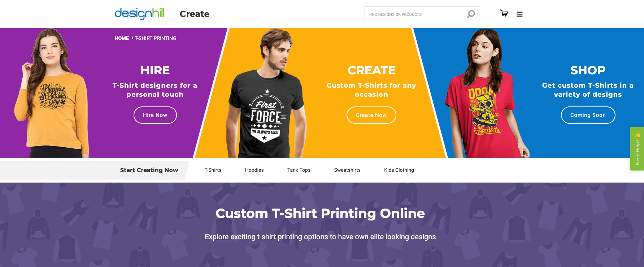Image resolution: width=644 pixels, height=267 pixels.
Task: Focus the Find Designs or Products field
Action: (415, 14)
